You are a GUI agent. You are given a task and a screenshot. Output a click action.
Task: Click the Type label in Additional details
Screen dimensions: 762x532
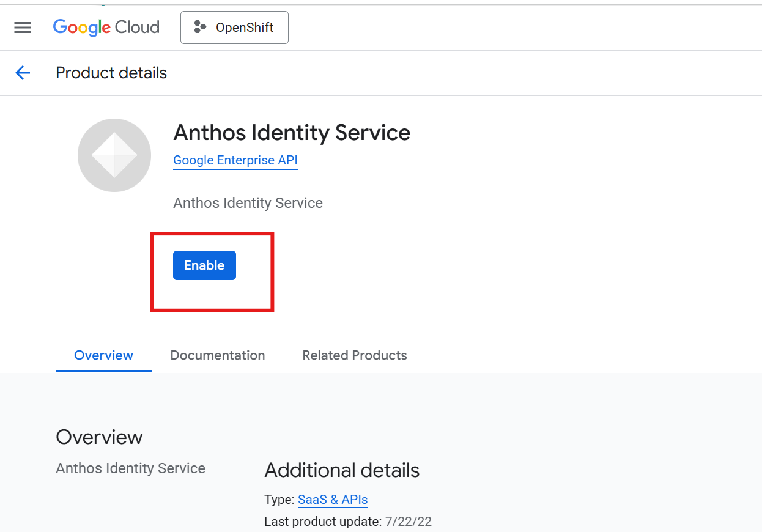tap(279, 500)
